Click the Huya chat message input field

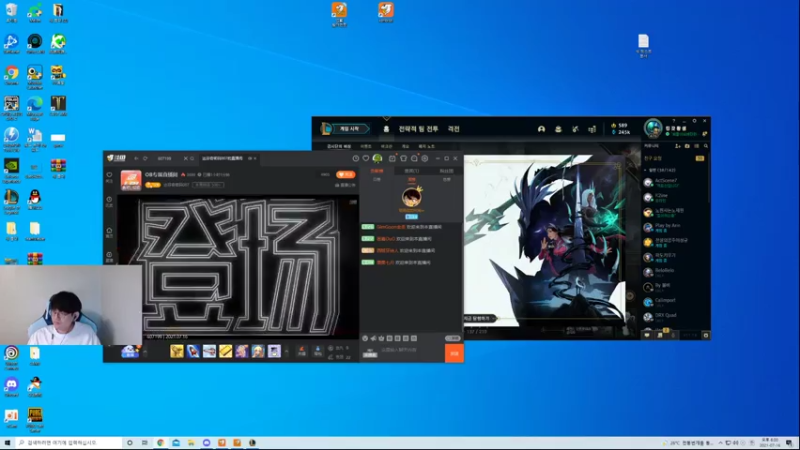411,351
